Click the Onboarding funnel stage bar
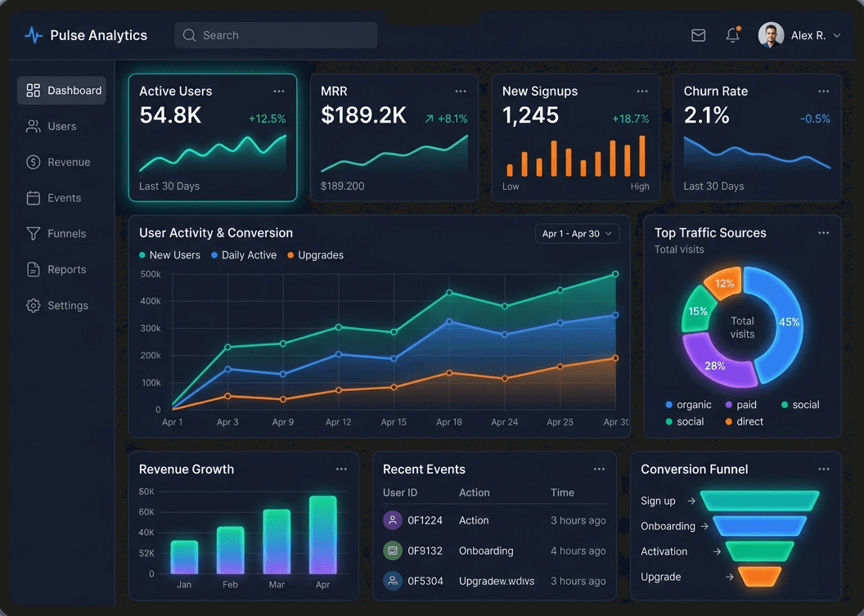The width and height of the screenshot is (864, 616). (760, 526)
